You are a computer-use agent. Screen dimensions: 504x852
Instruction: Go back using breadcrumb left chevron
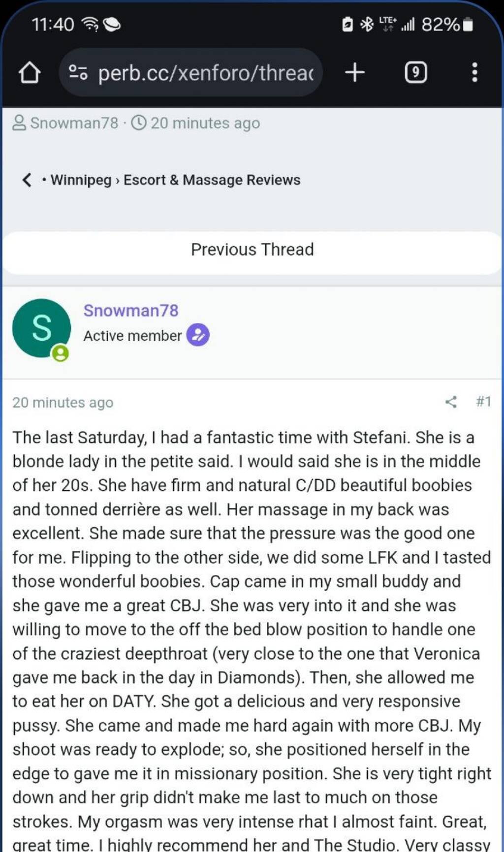click(x=27, y=180)
